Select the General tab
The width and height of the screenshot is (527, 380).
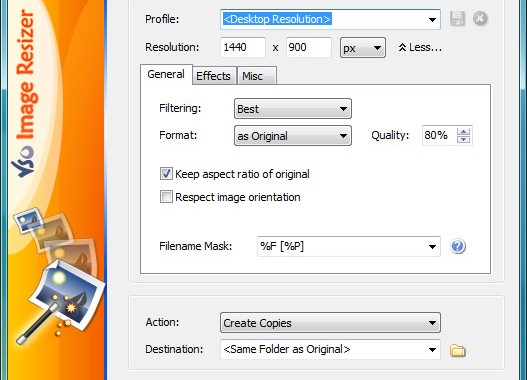click(166, 74)
